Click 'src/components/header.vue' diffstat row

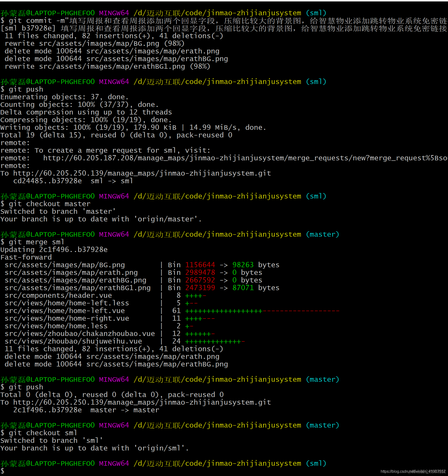point(106,295)
